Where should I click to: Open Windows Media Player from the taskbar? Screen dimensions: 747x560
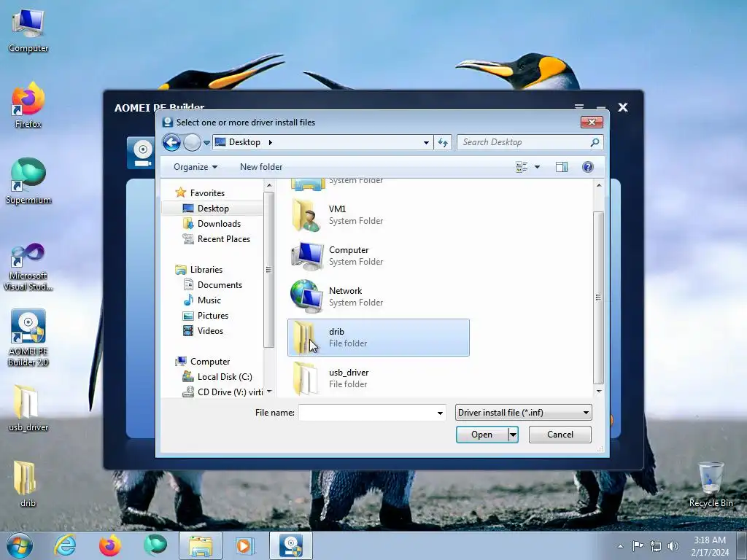pyautogui.click(x=245, y=545)
